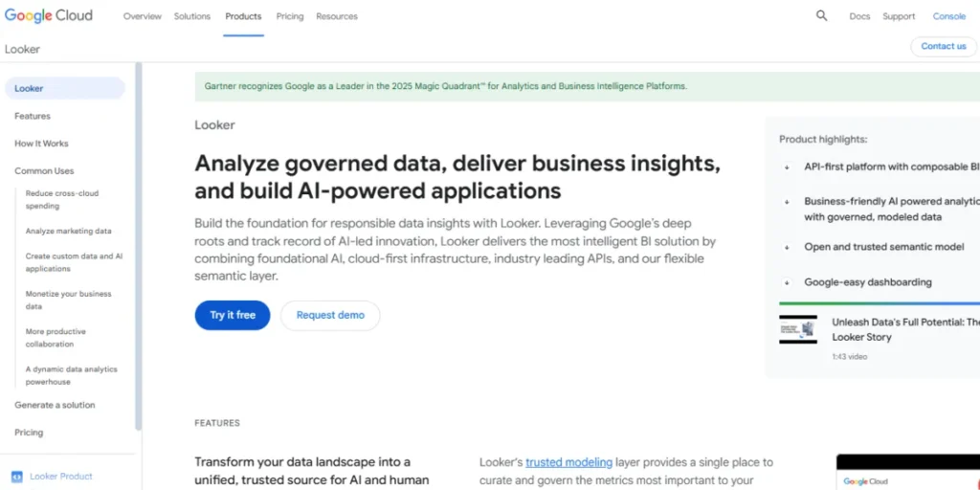
Task: Click Unleash Data's Full Potential video title
Action: [905, 329]
